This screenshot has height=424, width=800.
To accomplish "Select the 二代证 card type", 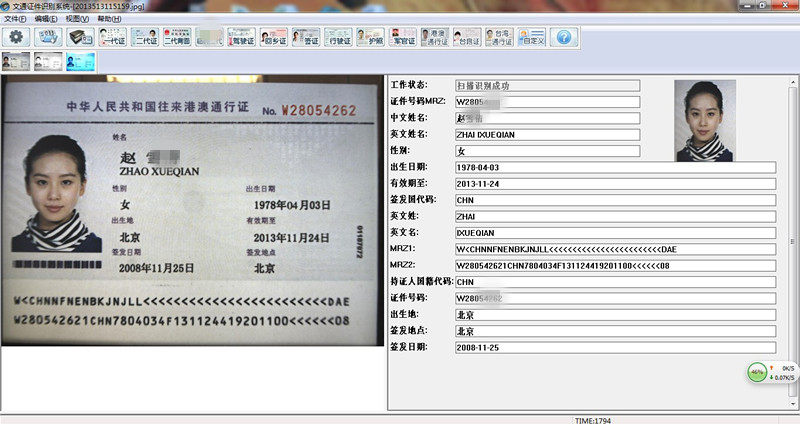I will click(x=145, y=37).
